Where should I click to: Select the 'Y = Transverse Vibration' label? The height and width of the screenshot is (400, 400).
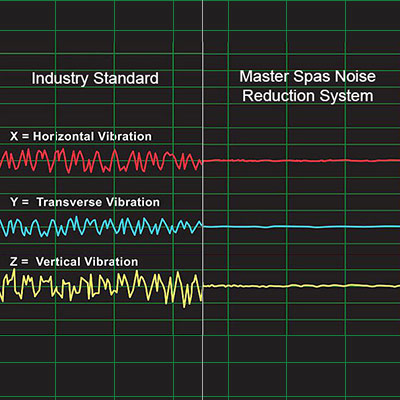click(x=85, y=202)
